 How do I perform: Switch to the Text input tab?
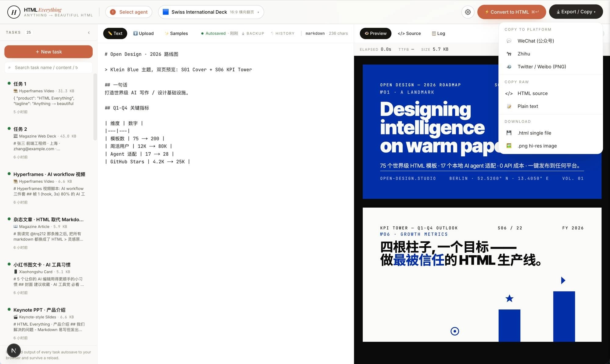coord(115,33)
